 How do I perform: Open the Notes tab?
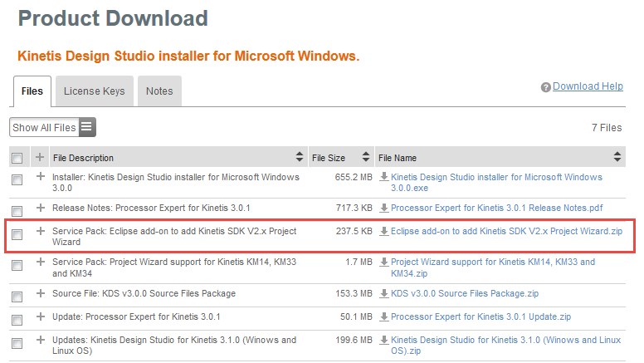159,91
